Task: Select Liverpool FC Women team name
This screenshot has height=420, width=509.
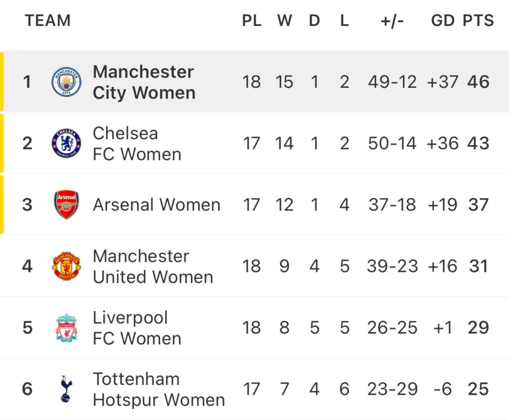Action: 137,328
